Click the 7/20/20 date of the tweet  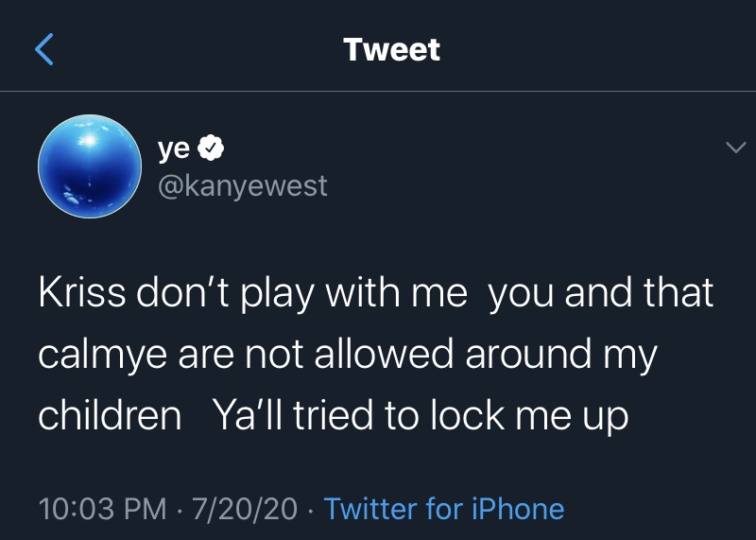tap(245, 509)
